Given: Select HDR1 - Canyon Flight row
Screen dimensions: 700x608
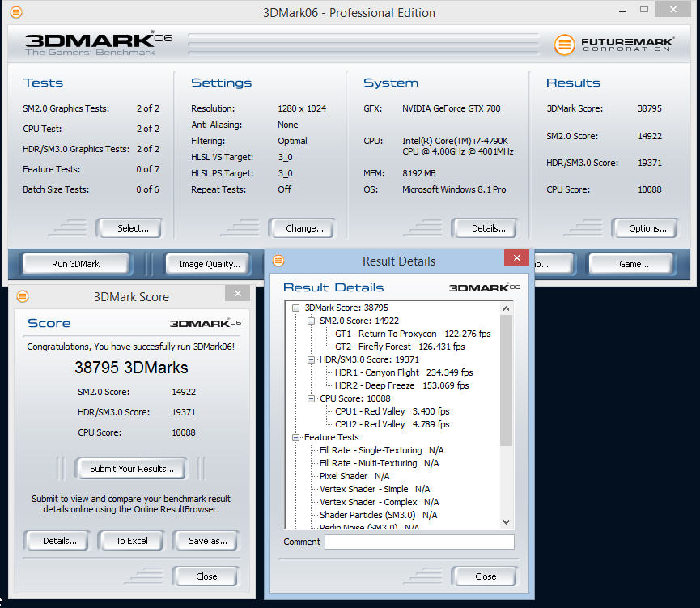Looking at the screenshot, I should (404, 372).
